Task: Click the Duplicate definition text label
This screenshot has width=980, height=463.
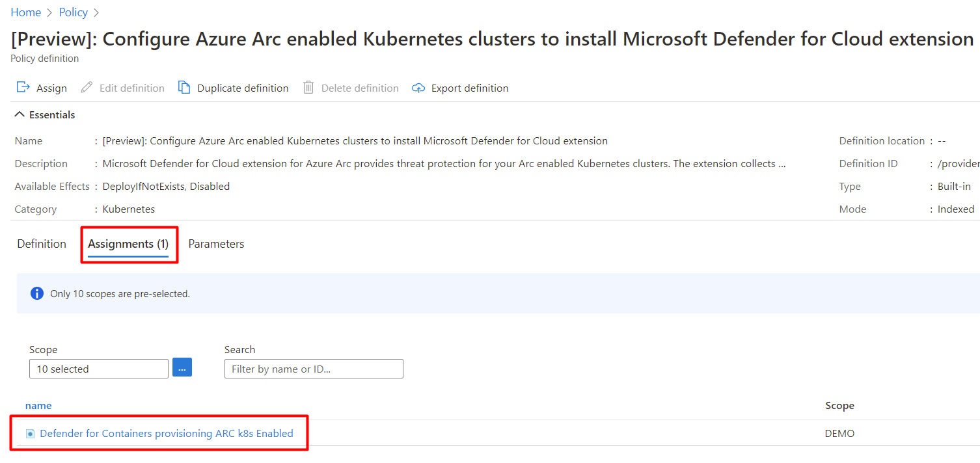Action: (x=243, y=88)
